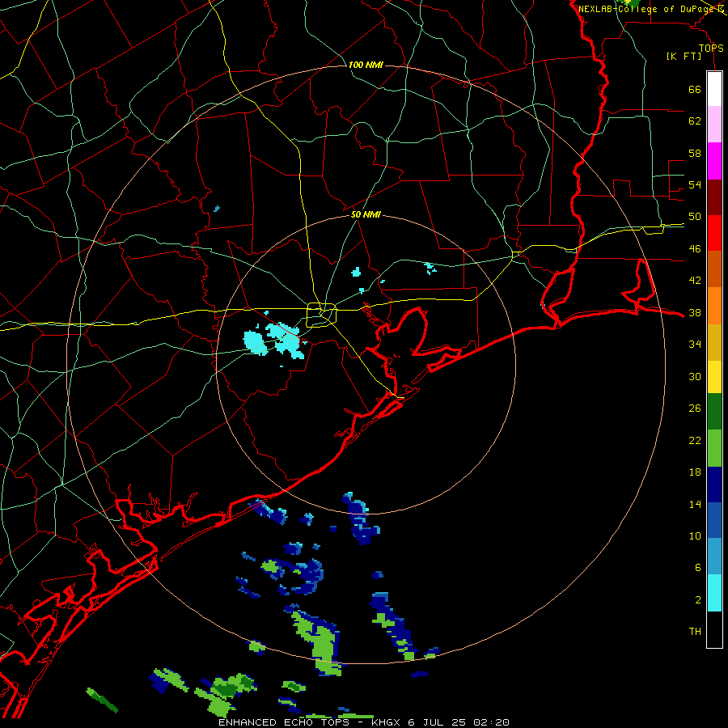Screen dimensions: 728x728
Task: Click the dark red 54 kft legend swatch
Action: (714, 197)
